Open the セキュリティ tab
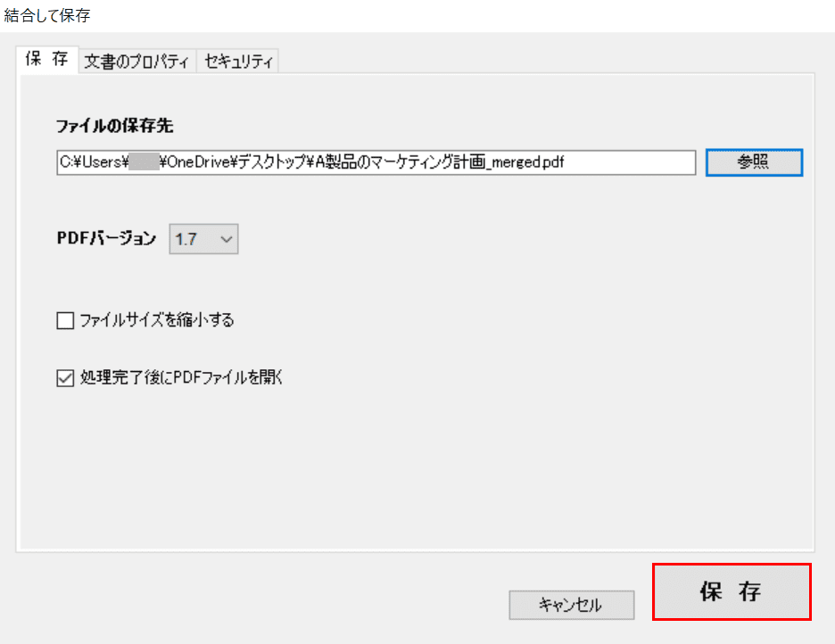The width and height of the screenshot is (835, 644). [x=237, y=62]
